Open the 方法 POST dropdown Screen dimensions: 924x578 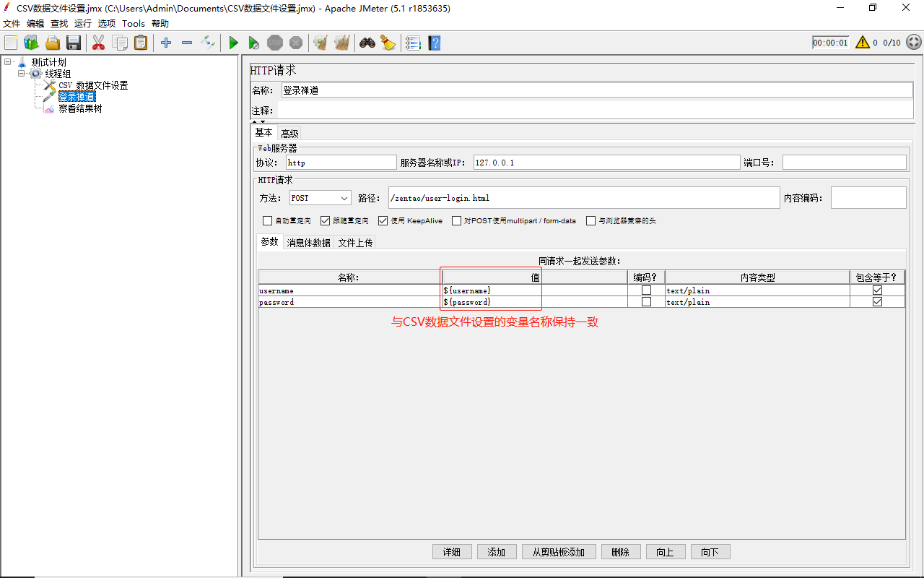coord(320,198)
